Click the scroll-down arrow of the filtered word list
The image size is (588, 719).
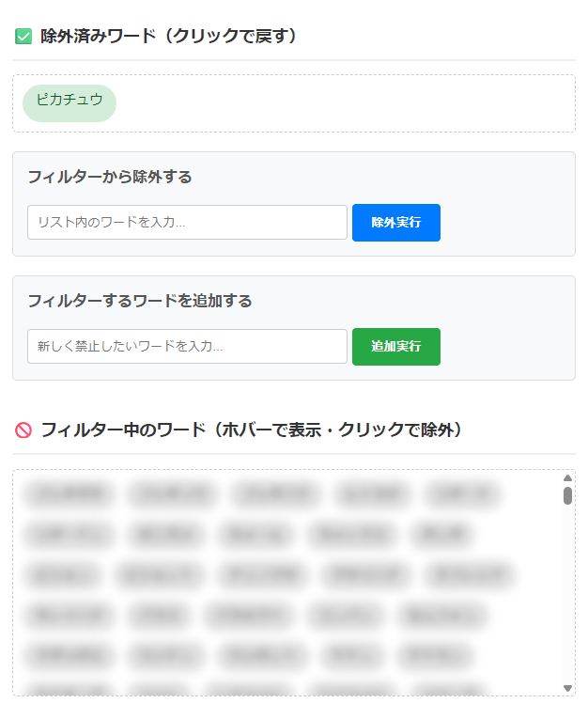567,688
